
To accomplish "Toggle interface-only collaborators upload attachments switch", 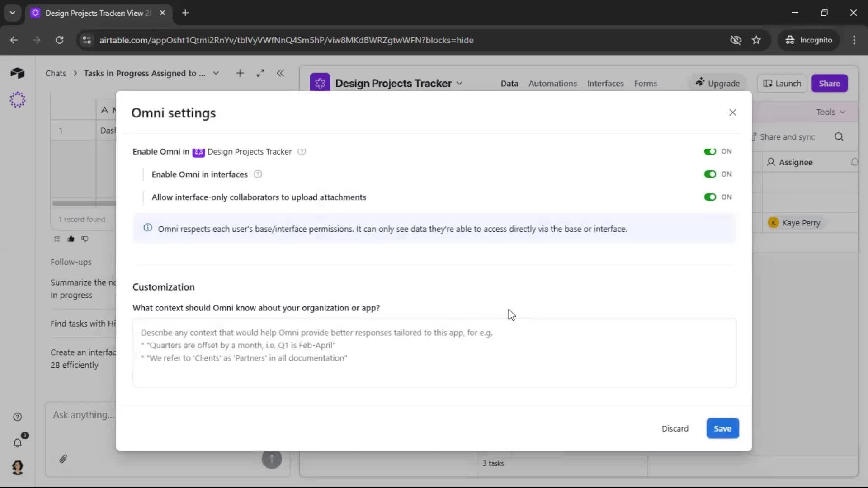I will pyautogui.click(x=710, y=197).
